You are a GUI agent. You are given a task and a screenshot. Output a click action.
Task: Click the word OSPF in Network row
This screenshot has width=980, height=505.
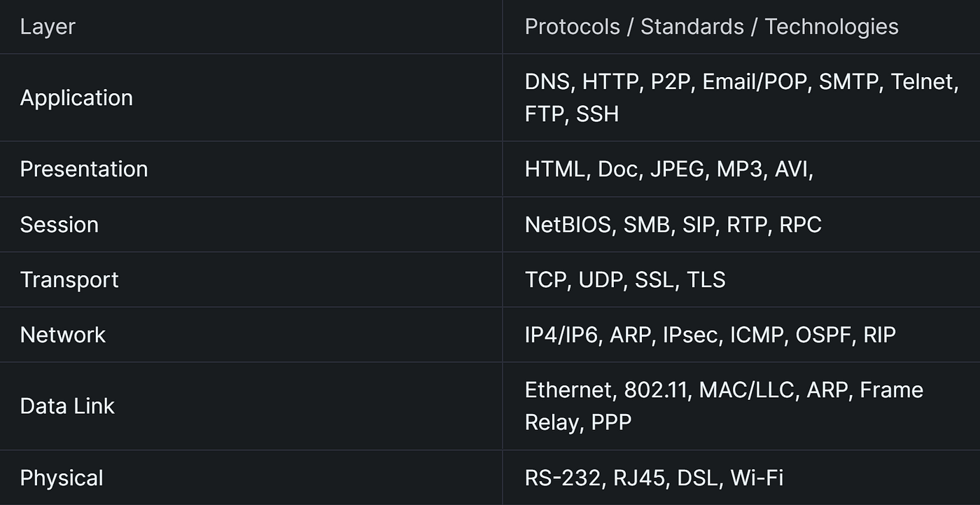click(823, 335)
